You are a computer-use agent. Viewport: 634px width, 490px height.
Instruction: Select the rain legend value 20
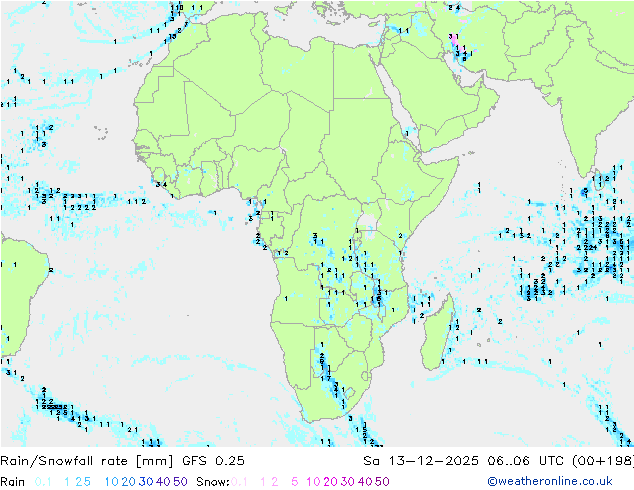[x=128, y=482]
